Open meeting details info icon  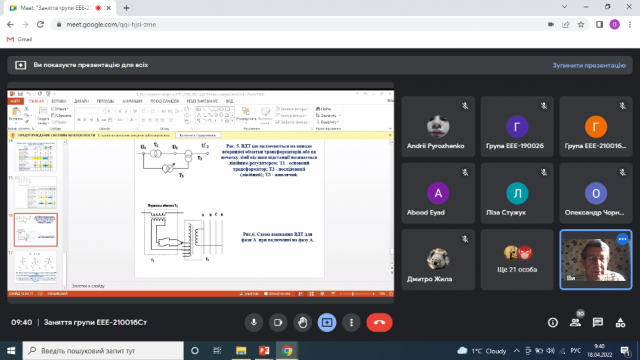click(x=553, y=322)
